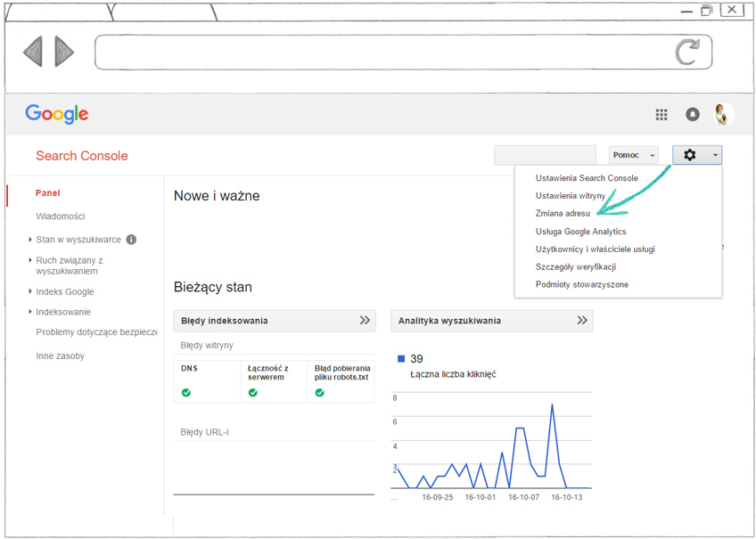
Task: Click the Błędy witryny text
Action: 207,346
